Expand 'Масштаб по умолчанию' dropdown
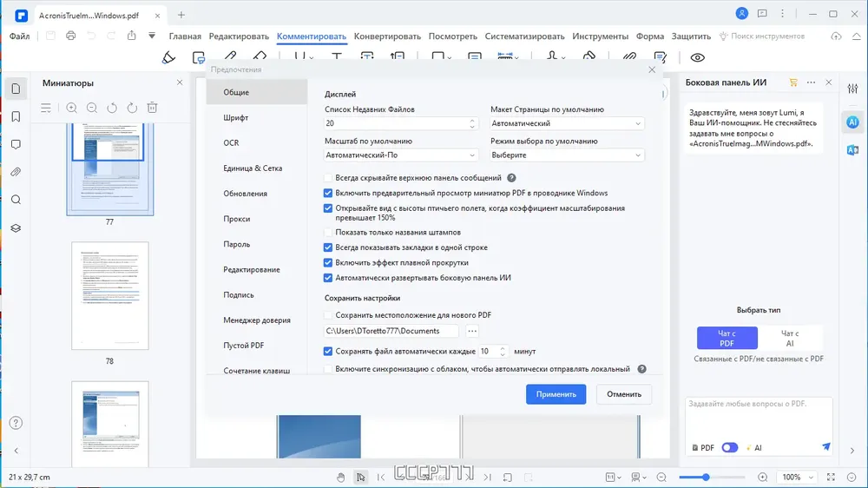Viewport: 868px width, 488px height. pyautogui.click(x=401, y=155)
